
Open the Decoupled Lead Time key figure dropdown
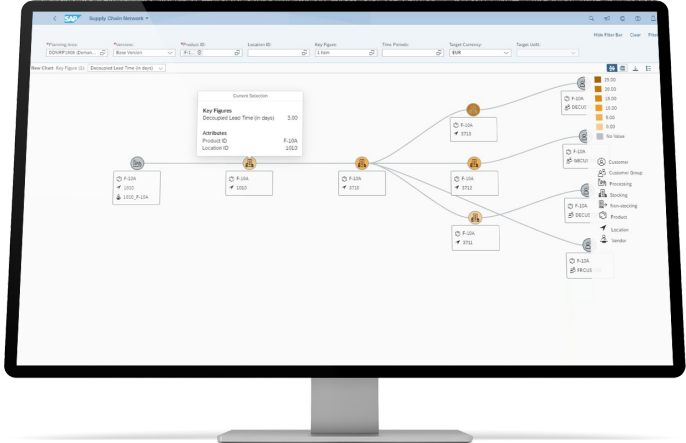pyautogui.click(x=126, y=68)
